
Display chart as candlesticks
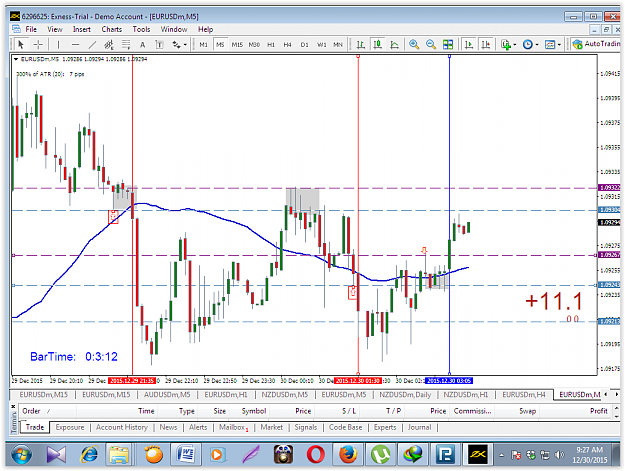click(377, 44)
